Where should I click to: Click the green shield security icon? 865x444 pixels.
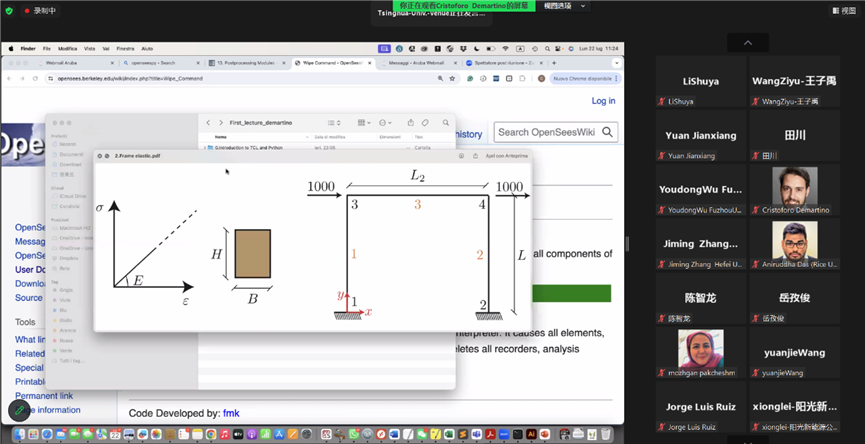tap(9, 10)
